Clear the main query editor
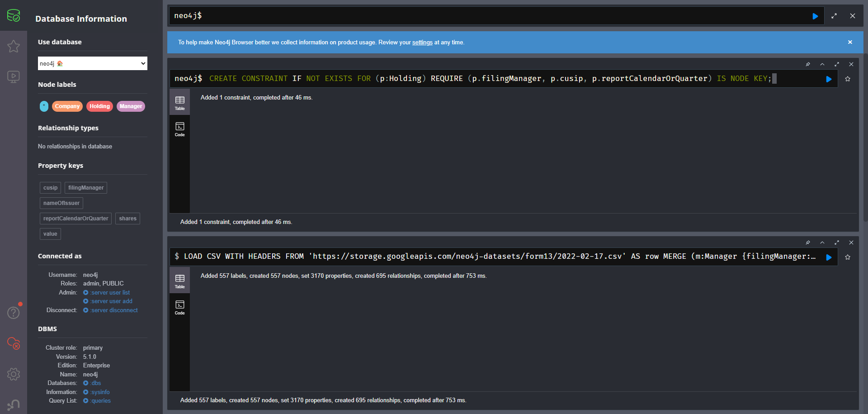 pyautogui.click(x=853, y=16)
